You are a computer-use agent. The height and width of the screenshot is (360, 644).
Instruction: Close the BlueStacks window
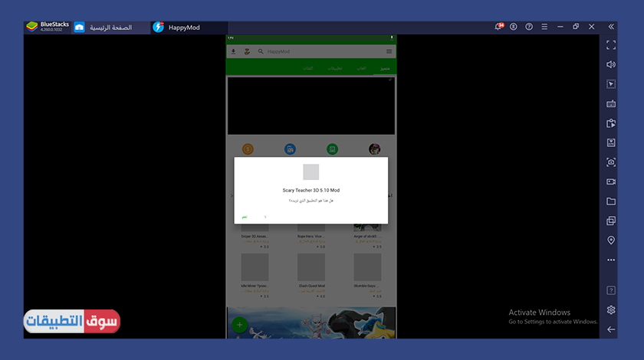pyautogui.click(x=591, y=27)
